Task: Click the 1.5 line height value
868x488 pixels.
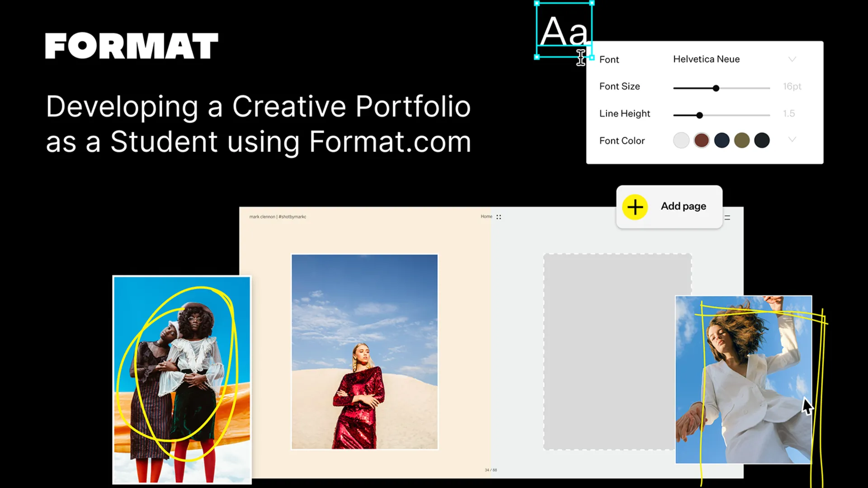Action: (789, 113)
